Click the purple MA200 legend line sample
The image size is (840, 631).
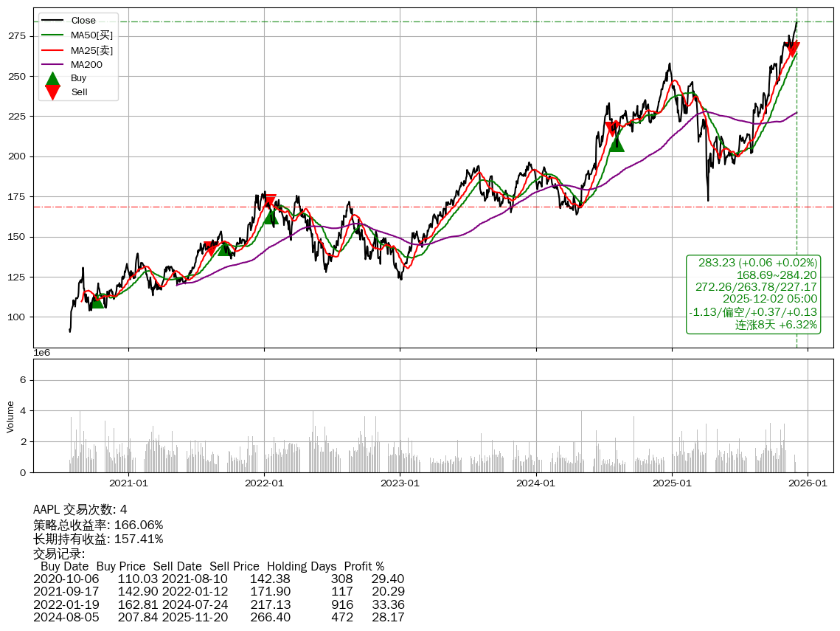pyautogui.click(x=52, y=65)
